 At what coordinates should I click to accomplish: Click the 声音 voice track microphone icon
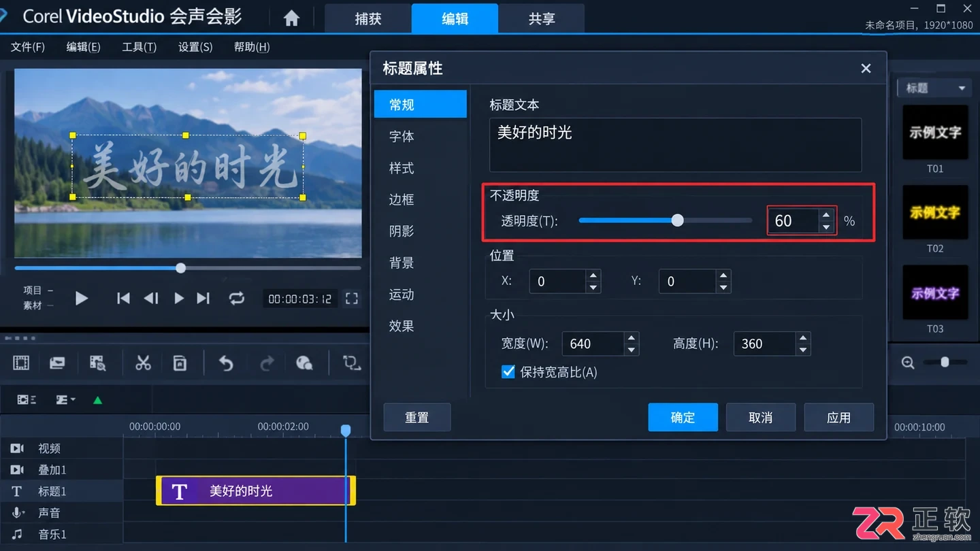(x=18, y=512)
